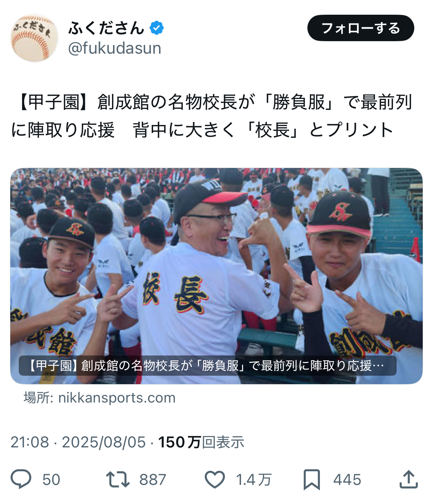Bookmark the post with bookmark icon

click(312, 480)
